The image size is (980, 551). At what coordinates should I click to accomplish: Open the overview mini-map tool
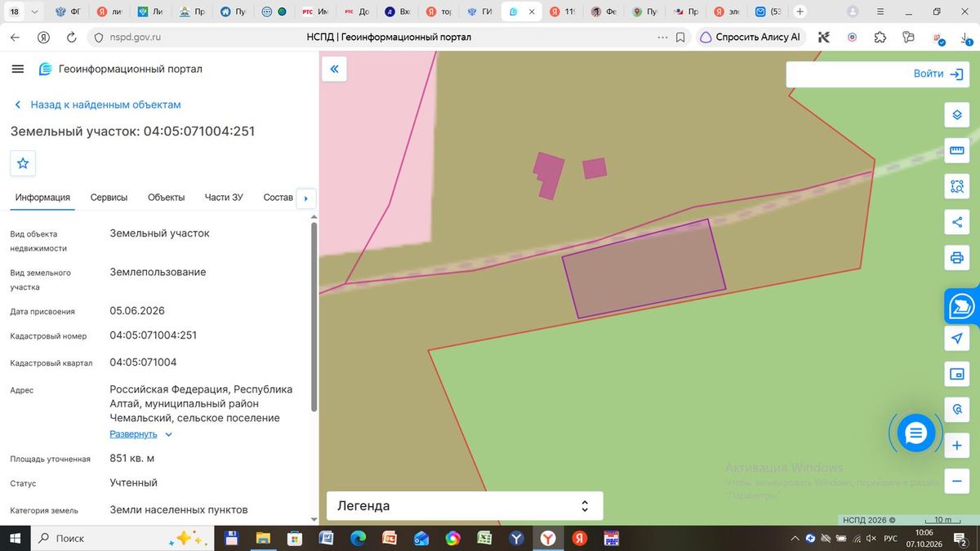point(956,374)
